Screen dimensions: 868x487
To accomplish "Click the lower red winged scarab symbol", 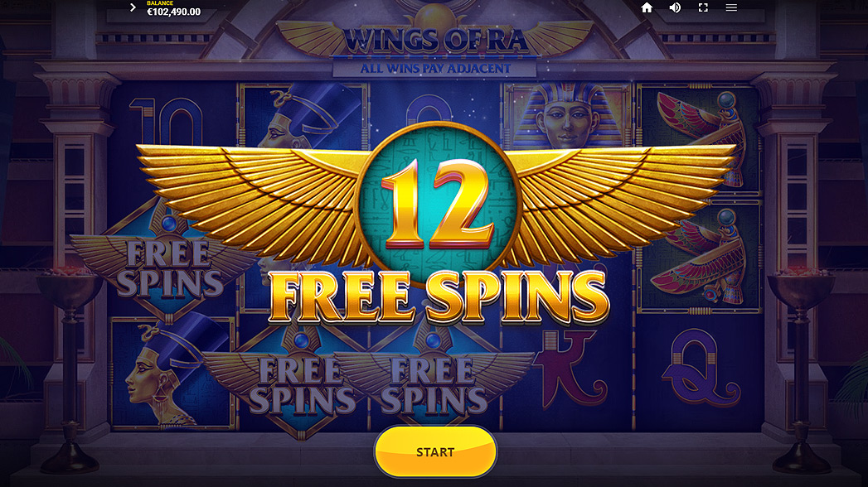I will pos(701,257).
